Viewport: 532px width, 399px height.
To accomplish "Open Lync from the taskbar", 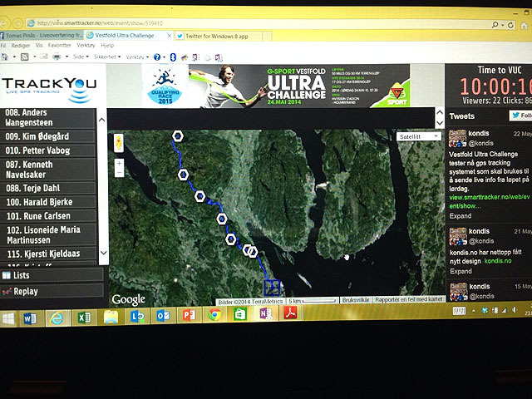I will coord(137,317).
